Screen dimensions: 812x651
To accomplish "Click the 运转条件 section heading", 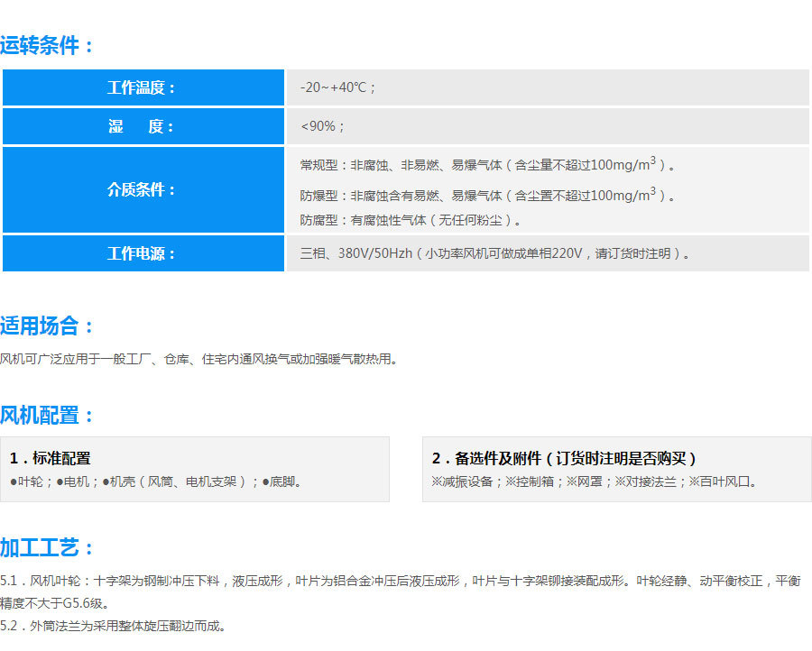I will (x=47, y=46).
